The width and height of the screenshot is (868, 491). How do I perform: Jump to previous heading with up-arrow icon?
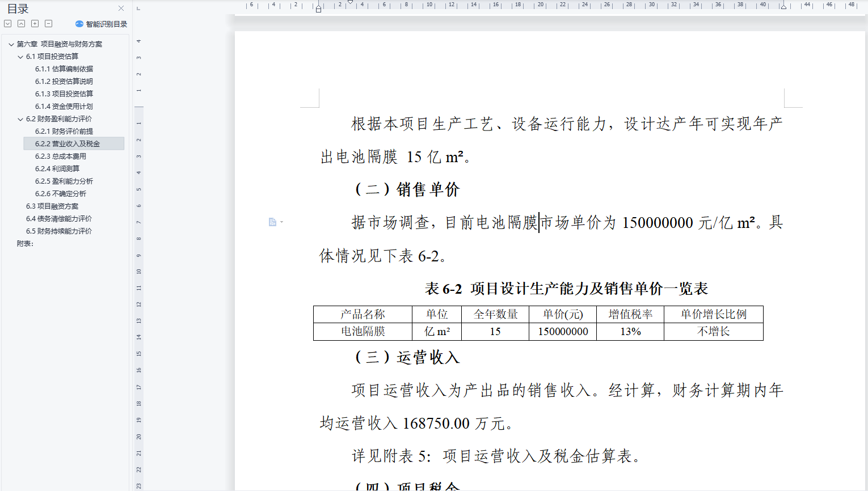[x=21, y=23]
